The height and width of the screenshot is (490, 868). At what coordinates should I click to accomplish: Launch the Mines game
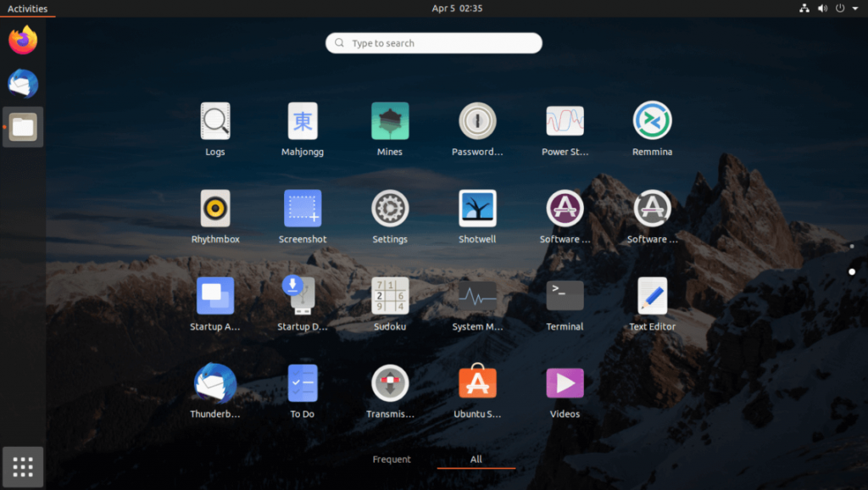[390, 120]
